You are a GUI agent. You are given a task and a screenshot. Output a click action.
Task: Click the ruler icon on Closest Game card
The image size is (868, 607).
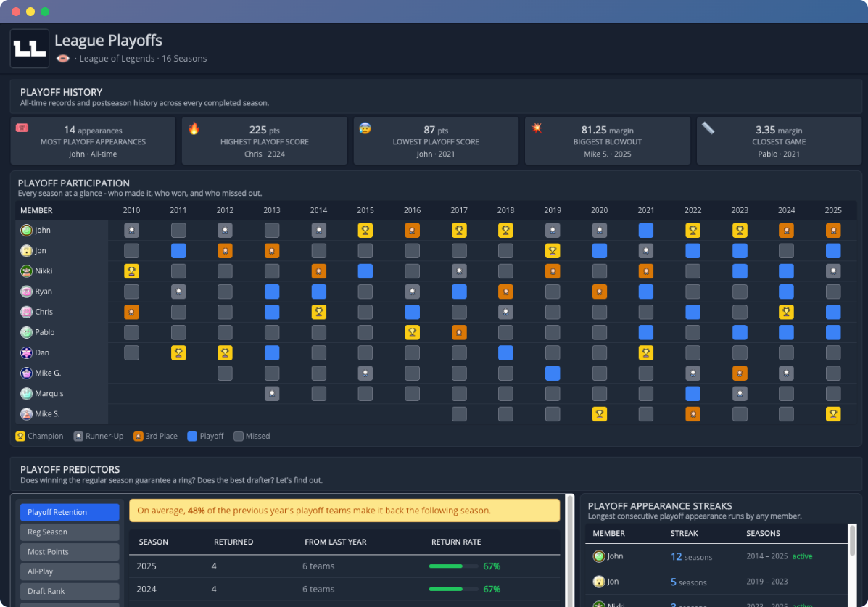point(708,128)
